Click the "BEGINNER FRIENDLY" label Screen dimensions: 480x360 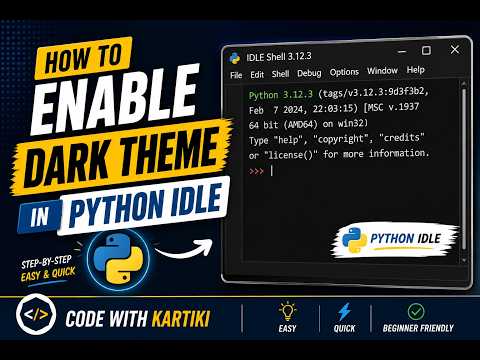418,328
